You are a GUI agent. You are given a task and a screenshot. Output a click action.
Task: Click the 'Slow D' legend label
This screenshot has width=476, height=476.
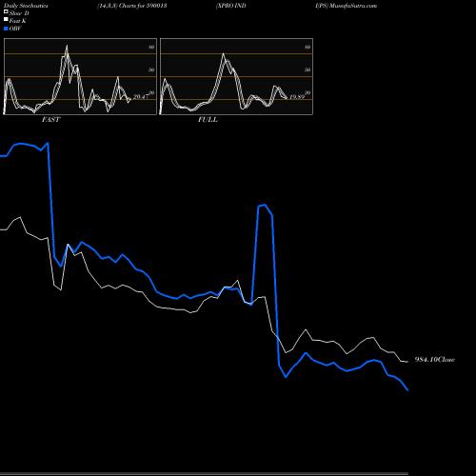(19, 13)
